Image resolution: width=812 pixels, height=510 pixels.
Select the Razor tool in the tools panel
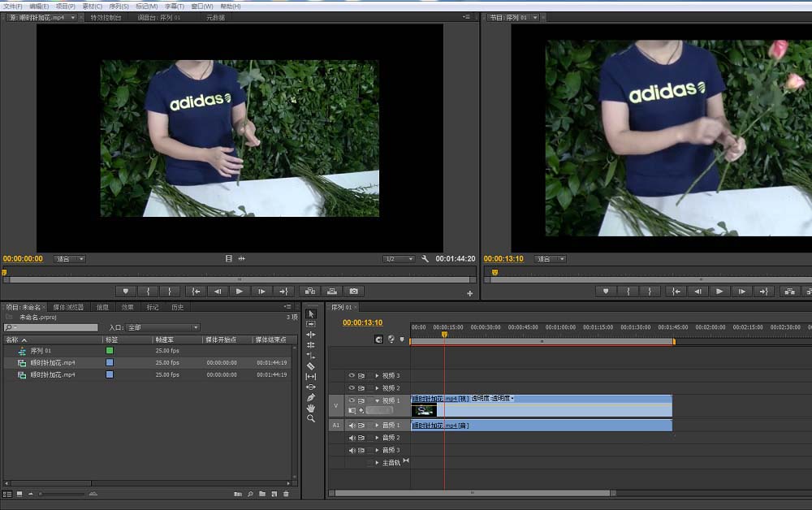(x=311, y=366)
